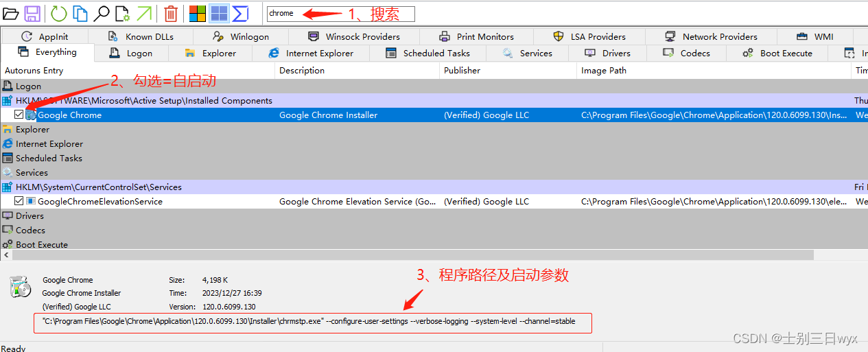Toggle Hide Windows Entries blue logo icon
Viewport: 868px width, 352px height.
219,13
